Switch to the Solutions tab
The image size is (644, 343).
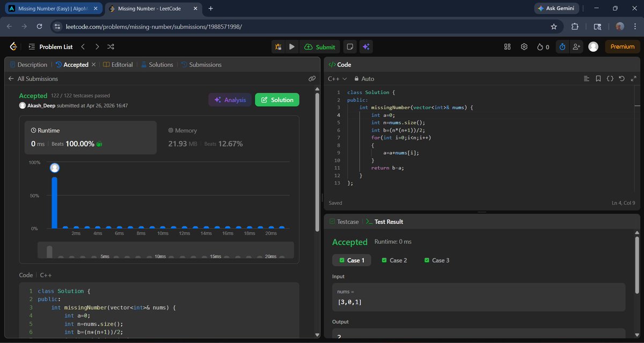click(157, 64)
